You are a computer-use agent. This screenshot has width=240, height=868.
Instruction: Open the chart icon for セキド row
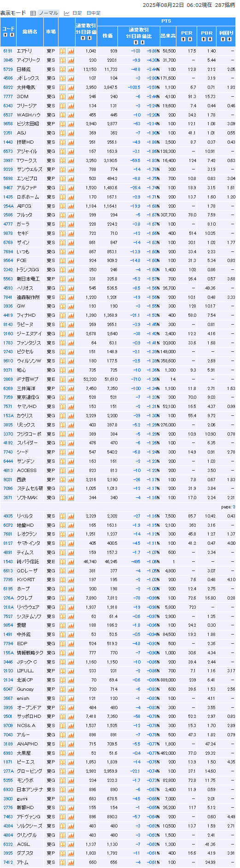(71, 233)
